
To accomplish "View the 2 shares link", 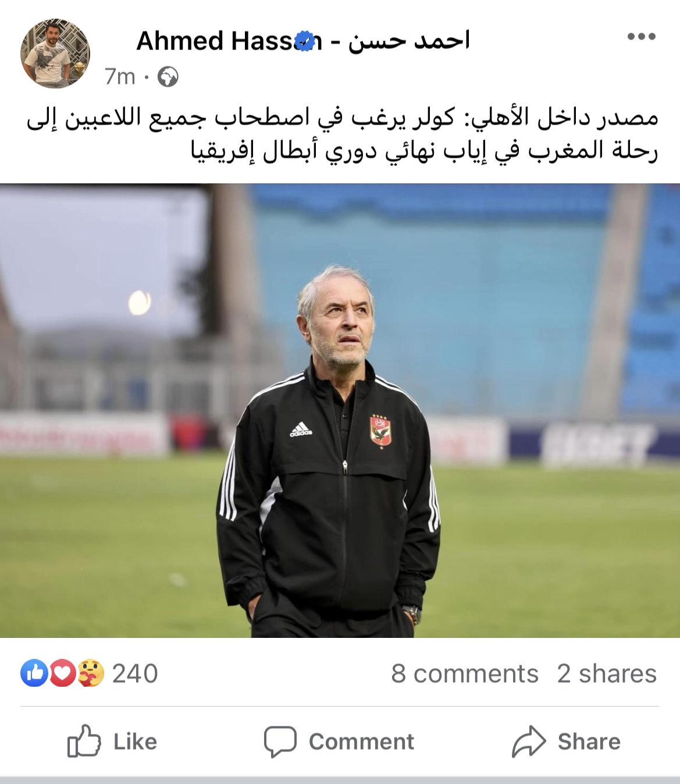I will point(607,673).
